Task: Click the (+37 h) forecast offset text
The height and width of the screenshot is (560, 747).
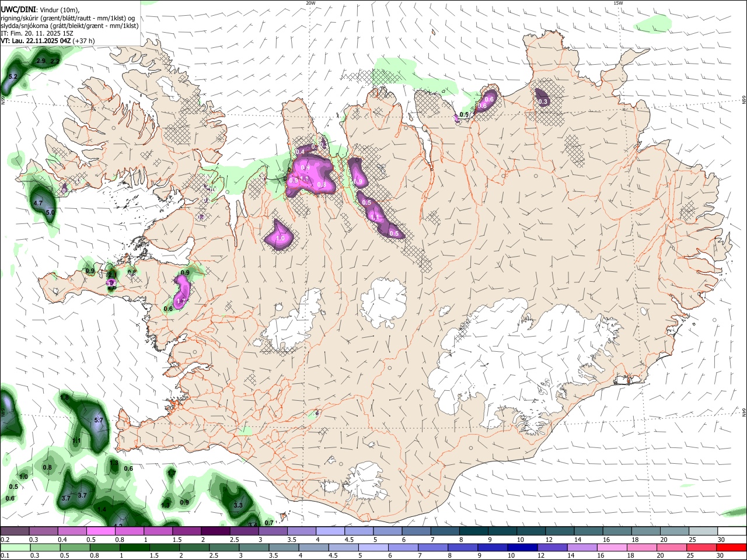Action: tap(84, 41)
